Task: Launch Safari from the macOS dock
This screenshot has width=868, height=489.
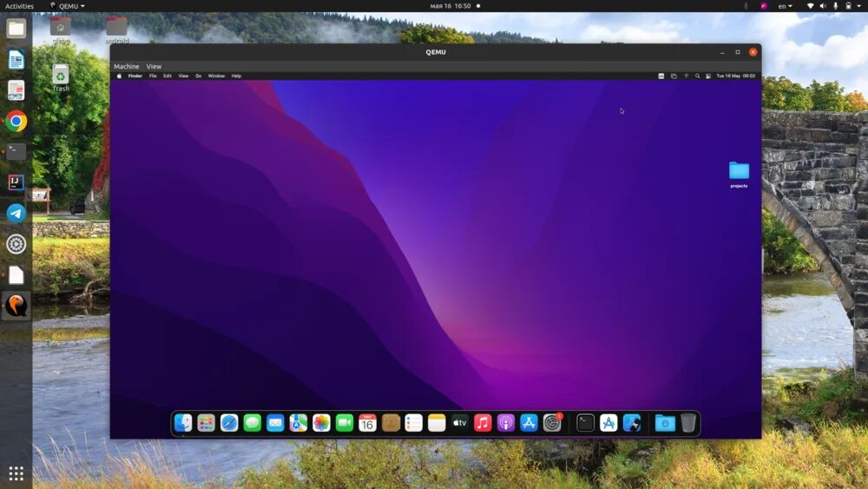Action: [229, 423]
